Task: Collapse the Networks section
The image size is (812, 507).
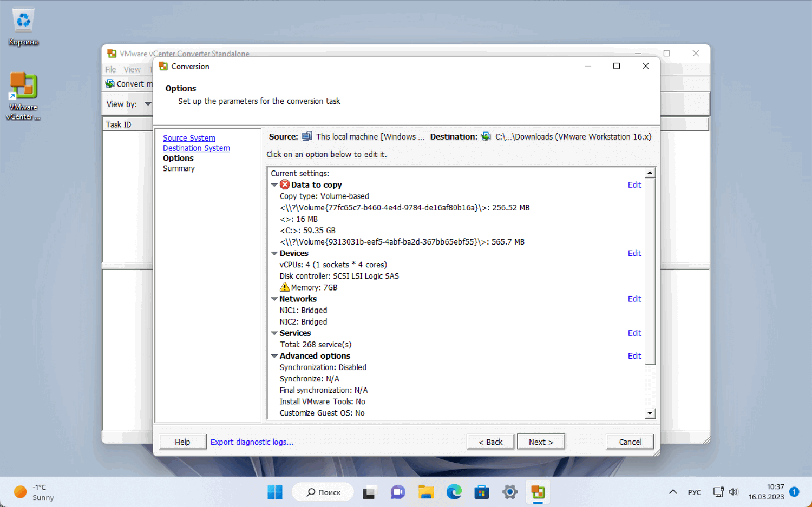Action: coord(274,299)
